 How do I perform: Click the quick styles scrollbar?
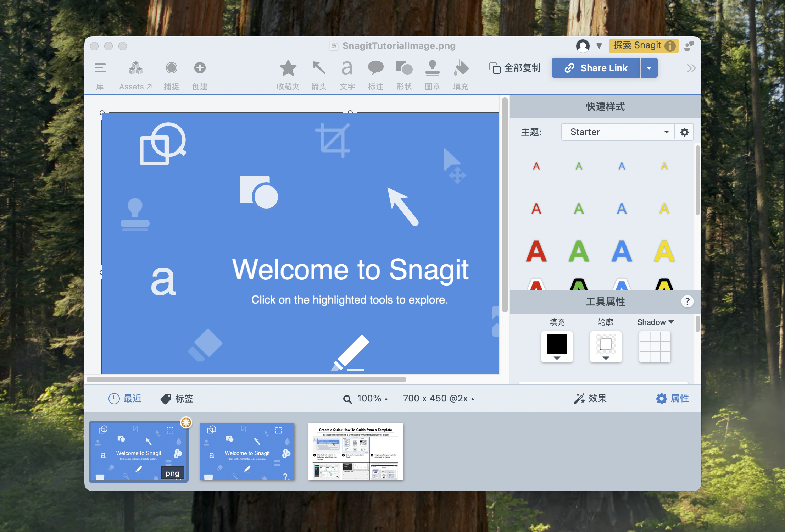coord(697,180)
